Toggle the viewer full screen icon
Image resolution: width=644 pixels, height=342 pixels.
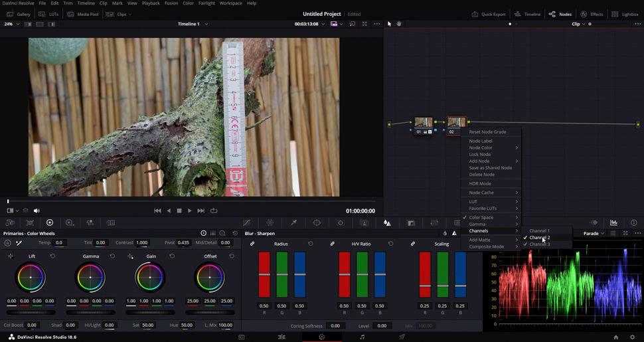coord(364,24)
